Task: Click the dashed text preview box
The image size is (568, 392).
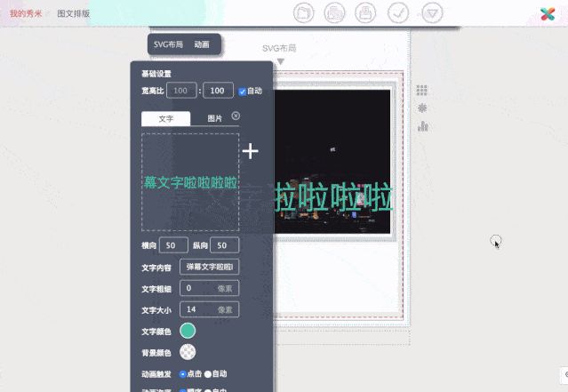Action: pos(190,182)
